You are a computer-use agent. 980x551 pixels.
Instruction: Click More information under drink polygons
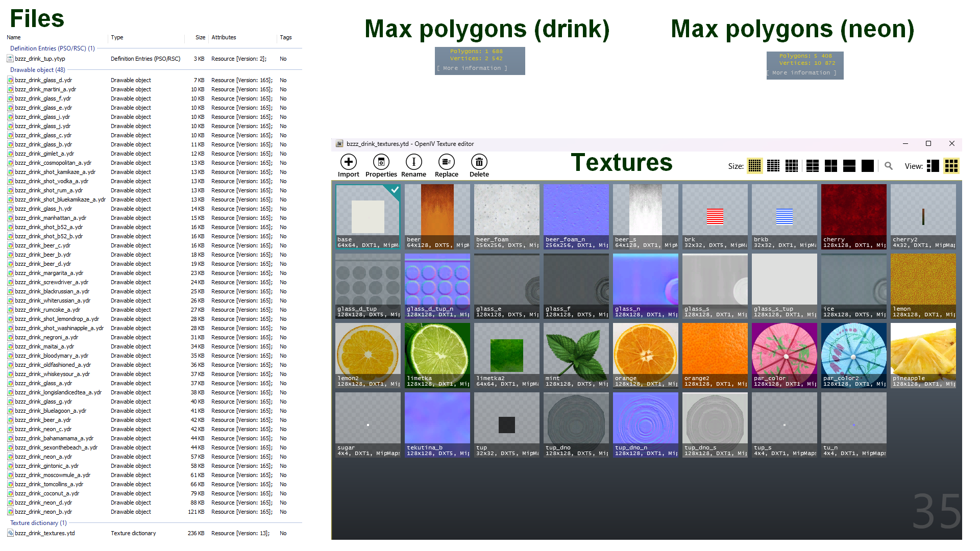coord(472,68)
